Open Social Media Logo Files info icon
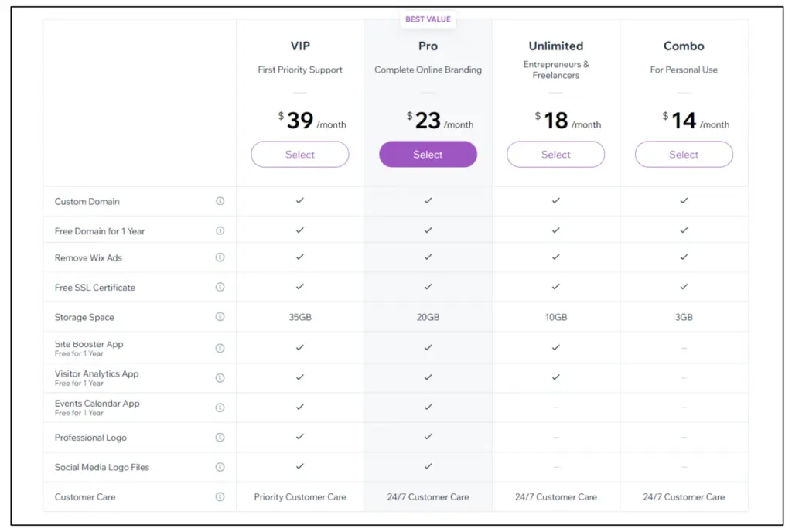Screen dimensions: 792x532 pyautogui.click(x=220, y=467)
